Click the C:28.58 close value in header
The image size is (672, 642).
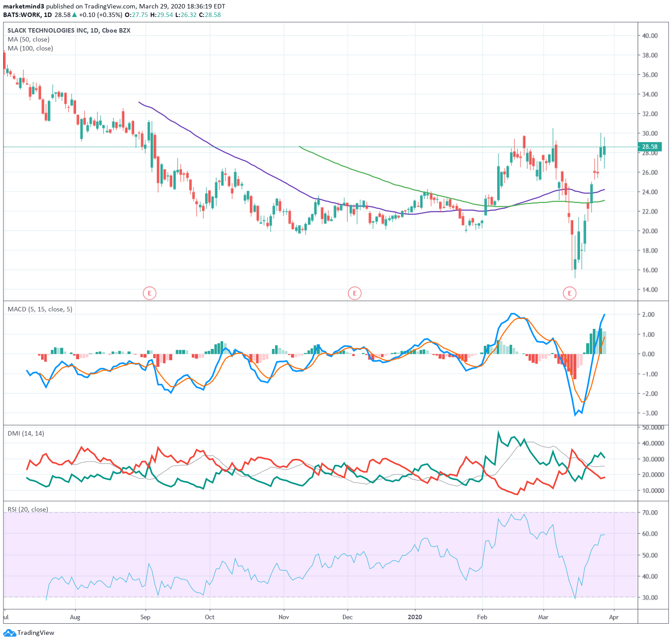210,15
